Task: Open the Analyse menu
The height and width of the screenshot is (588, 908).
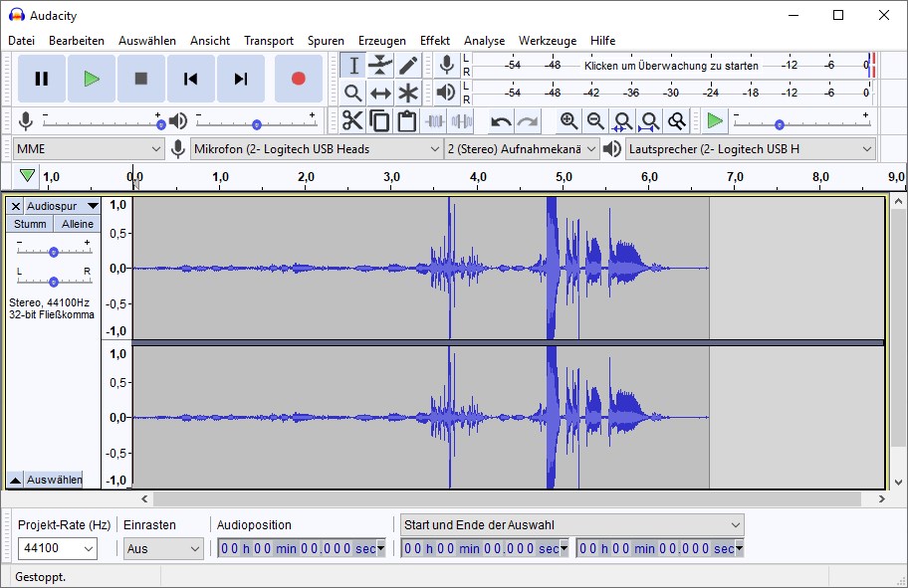Action: point(484,41)
